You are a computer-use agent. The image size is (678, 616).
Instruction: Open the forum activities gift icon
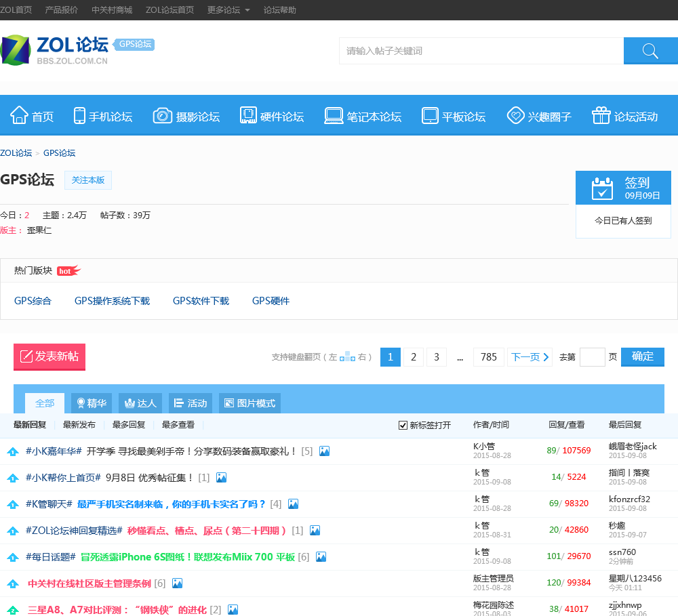point(601,115)
